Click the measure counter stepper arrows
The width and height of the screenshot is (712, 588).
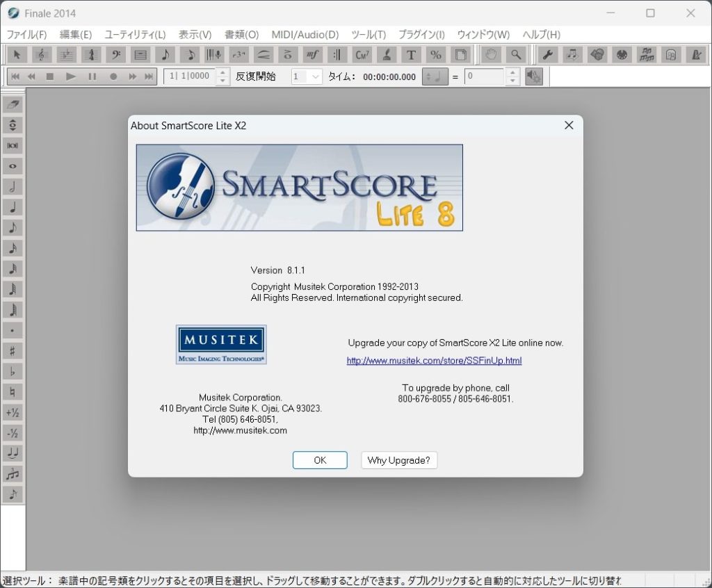[x=222, y=77]
